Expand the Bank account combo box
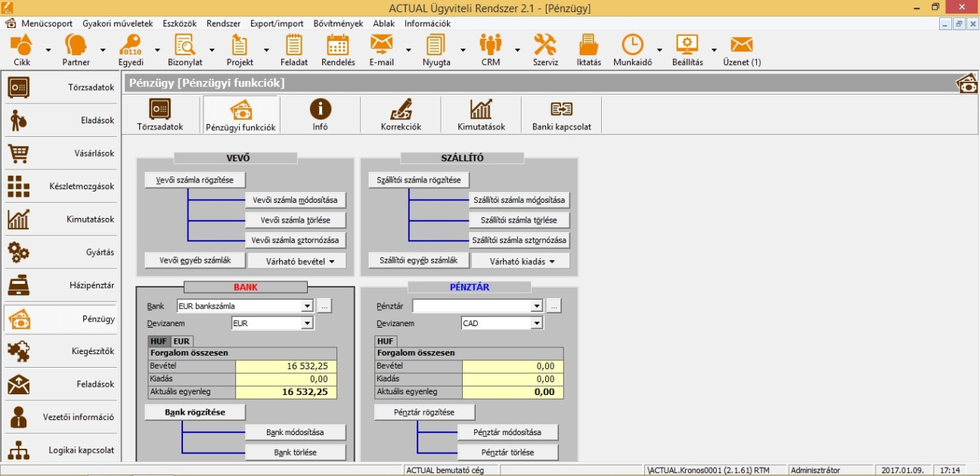 [x=307, y=306]
